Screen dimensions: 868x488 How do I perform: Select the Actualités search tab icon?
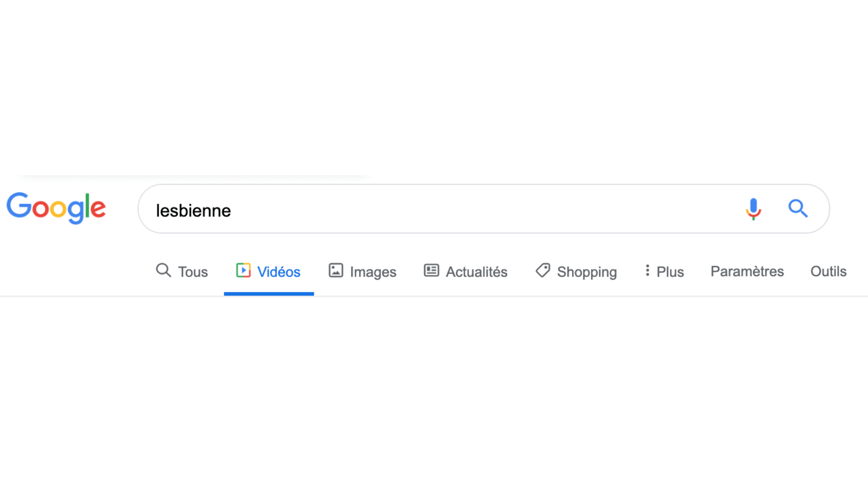point(431,271)
